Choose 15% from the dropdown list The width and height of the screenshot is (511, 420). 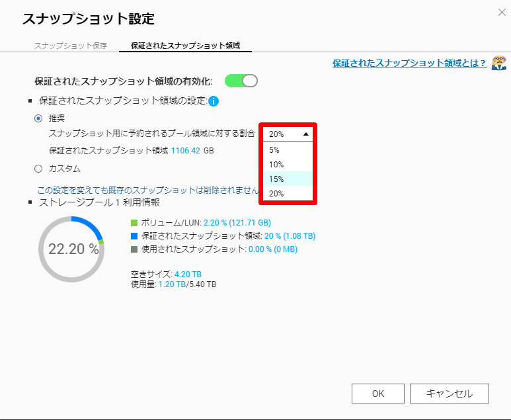pyautogui.click(x=288, y=179)
